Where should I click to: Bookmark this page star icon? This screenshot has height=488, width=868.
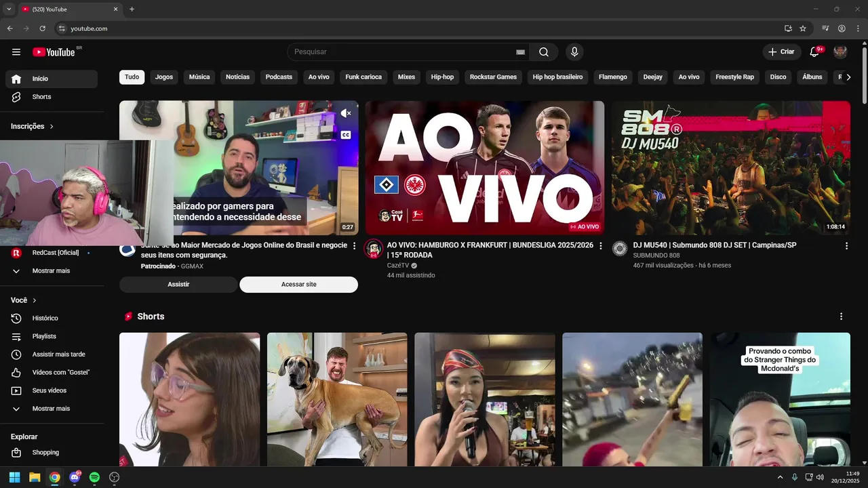pyautogui.click(x=803, y=28)
